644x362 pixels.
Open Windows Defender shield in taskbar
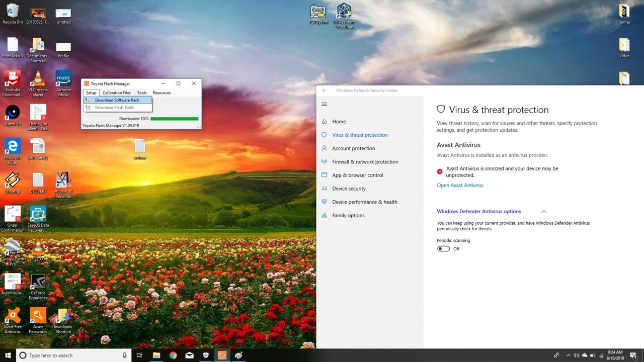click(206, 355)
